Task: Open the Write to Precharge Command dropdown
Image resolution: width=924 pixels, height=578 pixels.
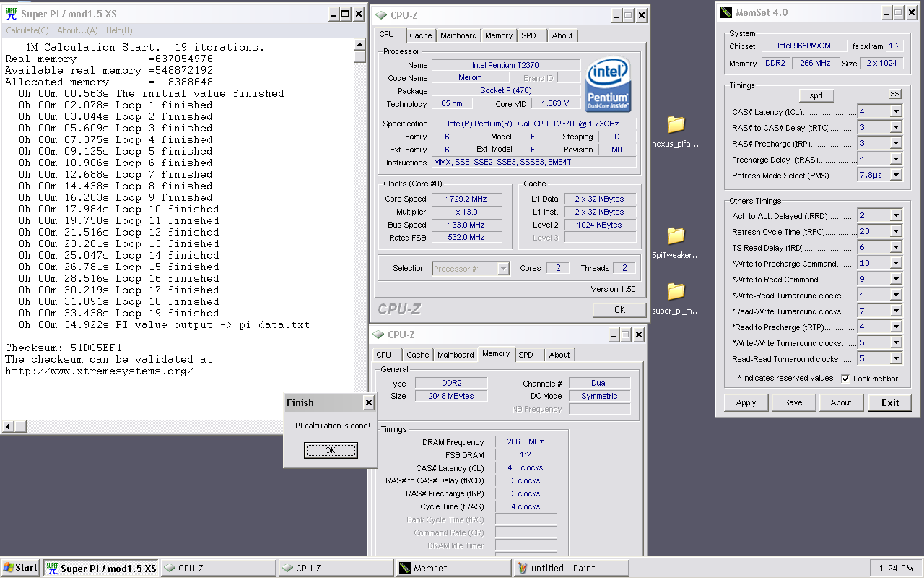Action: coord(896,264)
